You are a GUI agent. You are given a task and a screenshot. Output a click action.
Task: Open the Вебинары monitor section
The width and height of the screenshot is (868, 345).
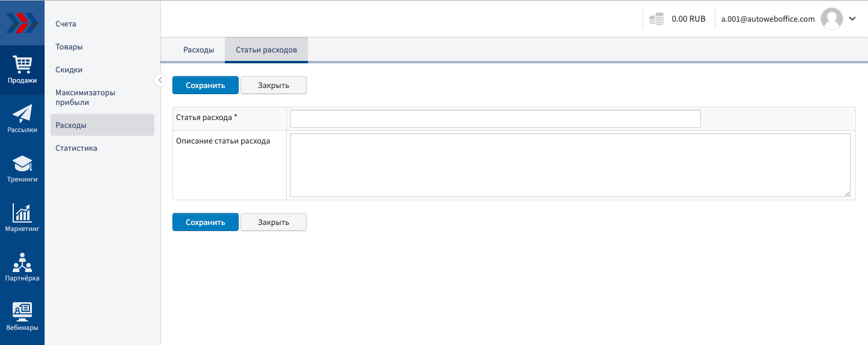[x=22, y=317]
